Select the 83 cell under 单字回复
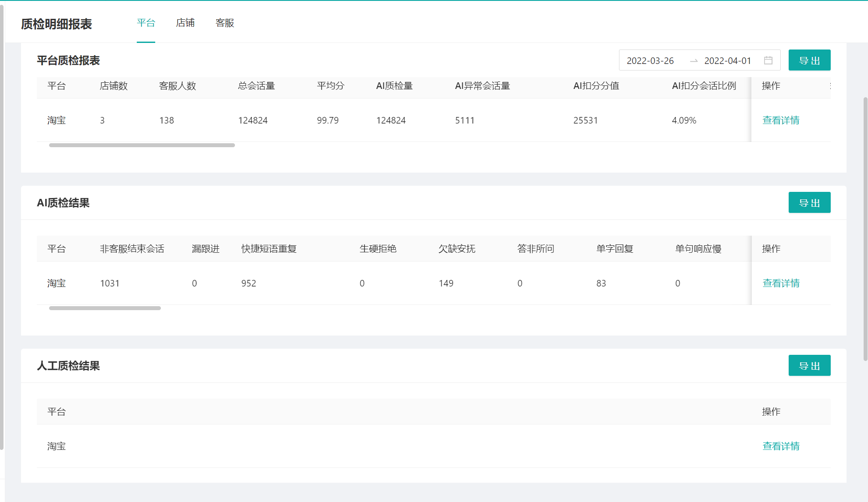The image size is (868, 502). [601, 283]
